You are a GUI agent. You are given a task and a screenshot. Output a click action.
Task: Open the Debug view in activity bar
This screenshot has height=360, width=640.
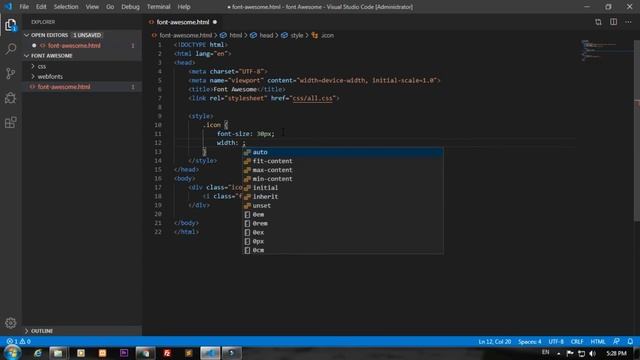[x=11, y=98]
